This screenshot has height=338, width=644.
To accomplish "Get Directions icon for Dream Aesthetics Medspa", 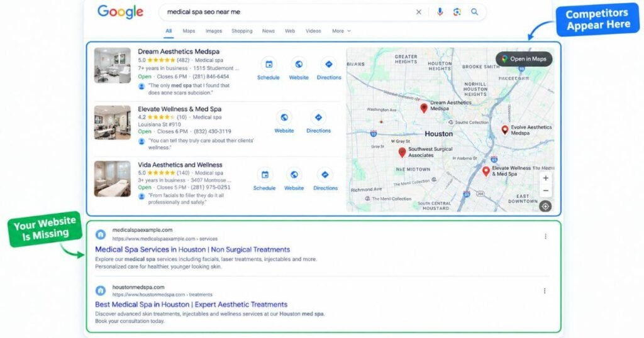I will coord(328,65).
